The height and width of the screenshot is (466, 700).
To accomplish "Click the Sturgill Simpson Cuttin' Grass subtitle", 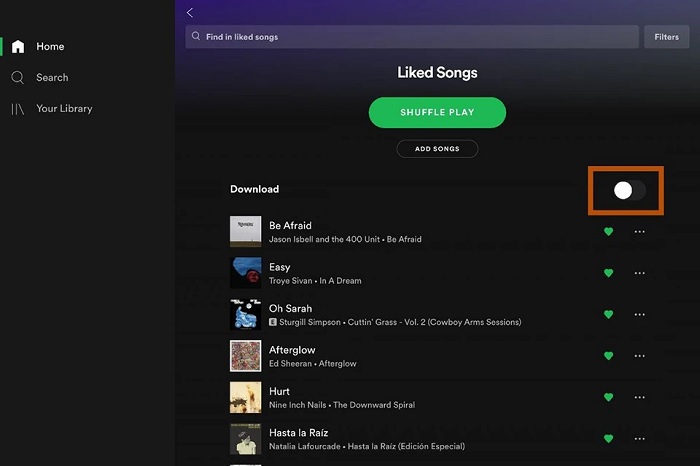I will pyautogui.click(x=400, y=322).
